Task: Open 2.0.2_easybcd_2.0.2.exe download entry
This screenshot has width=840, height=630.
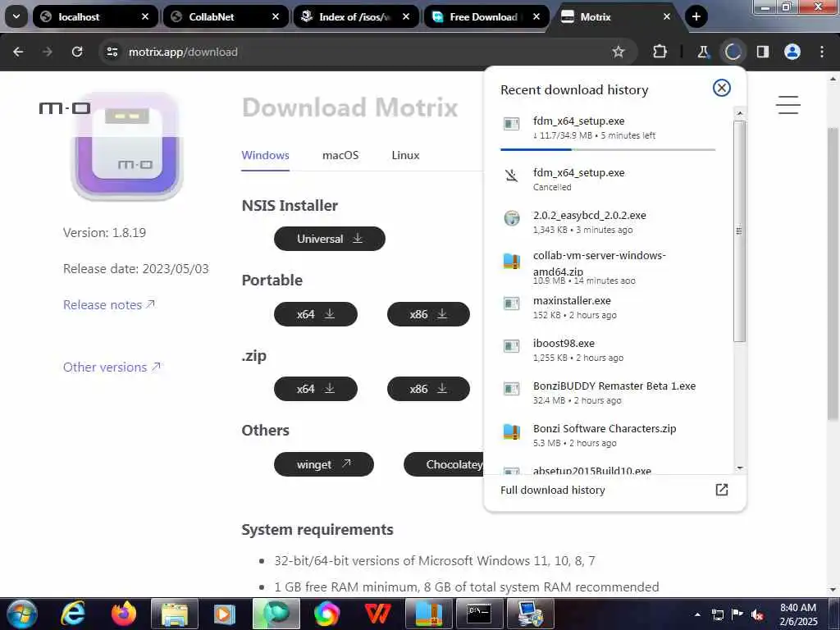Action: (608, 221)
